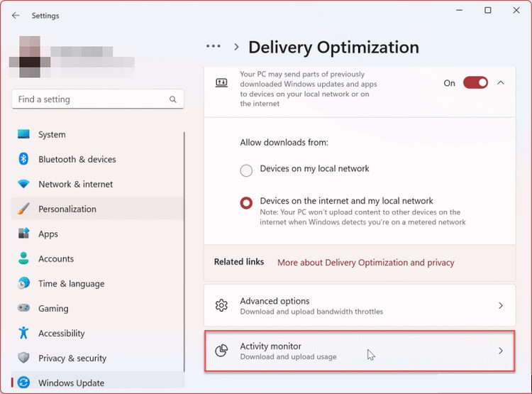Click the Personalization paintbrush icon

[23, 209]
